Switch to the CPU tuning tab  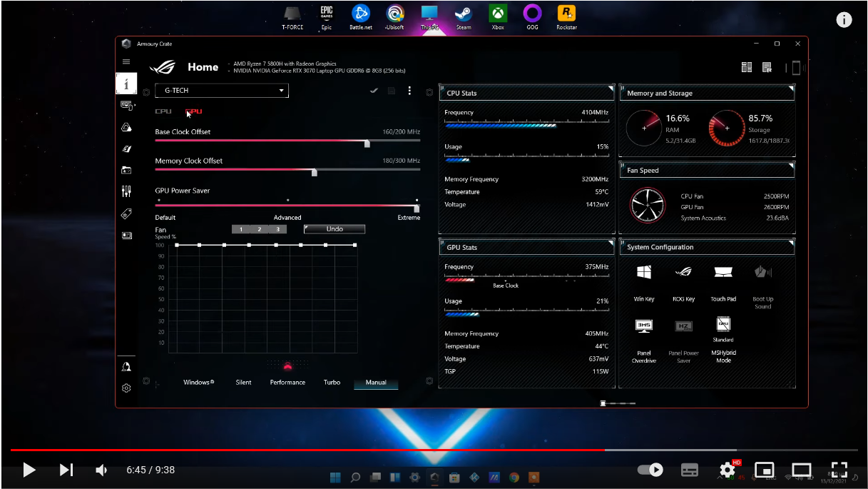tap(163, 111)
